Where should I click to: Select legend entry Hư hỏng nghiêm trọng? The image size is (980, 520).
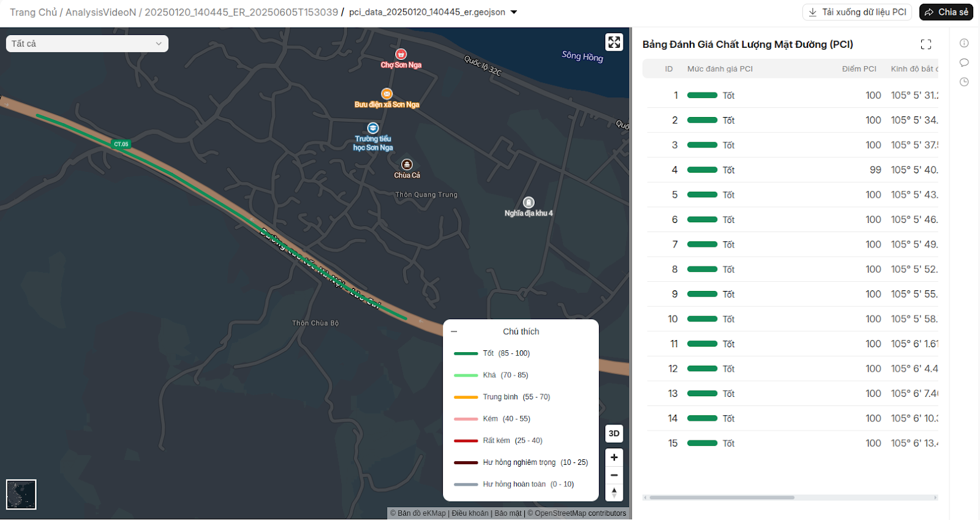[x=521, y=462]
